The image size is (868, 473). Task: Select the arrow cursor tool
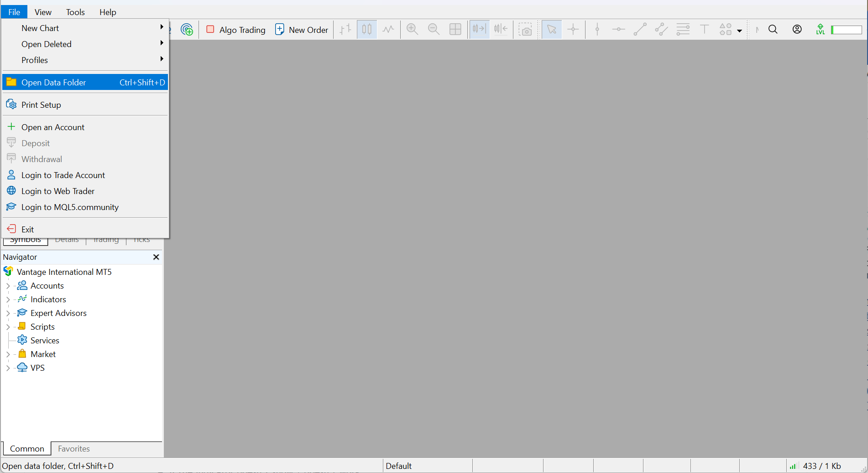(x=552, y=30)
